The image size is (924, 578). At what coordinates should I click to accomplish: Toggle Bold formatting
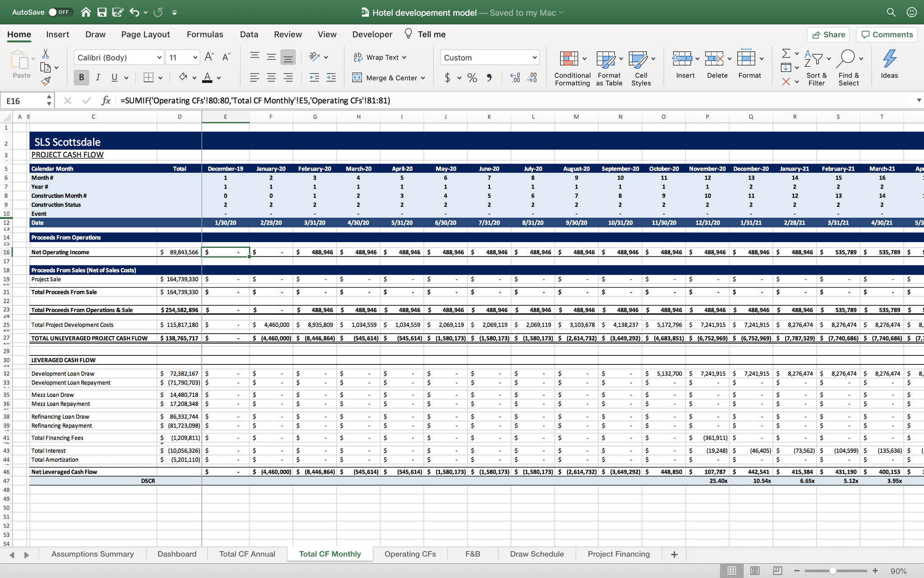pos(81,78)
